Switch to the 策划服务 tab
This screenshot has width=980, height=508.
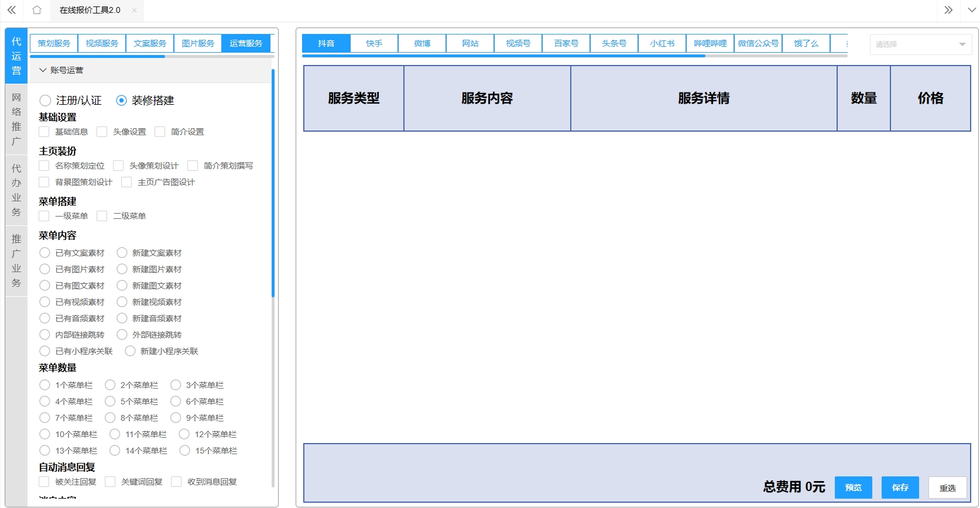(x=54, y=43)
